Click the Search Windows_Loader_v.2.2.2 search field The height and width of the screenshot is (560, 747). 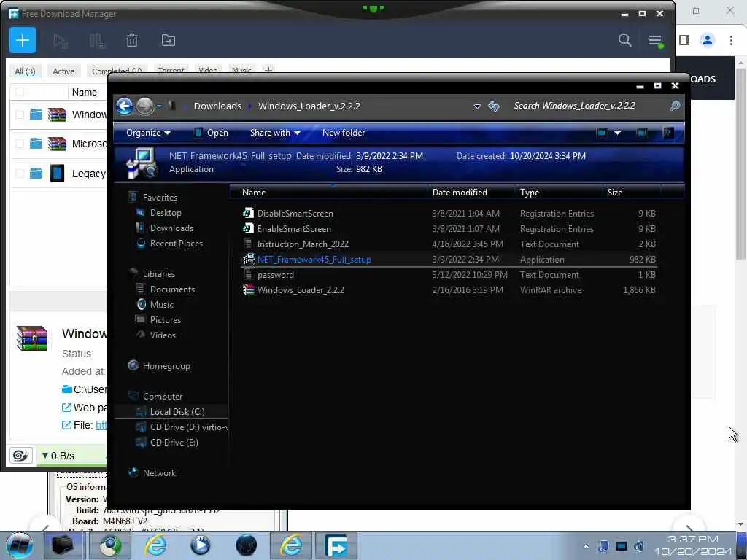(x=589, y=106)
